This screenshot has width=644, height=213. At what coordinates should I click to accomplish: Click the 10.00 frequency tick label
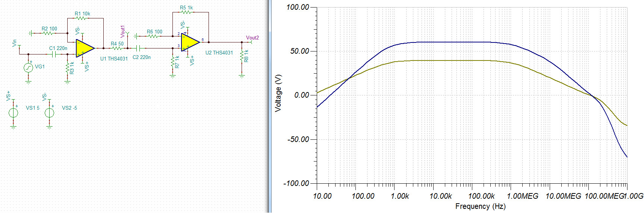[x=322, y=196]
